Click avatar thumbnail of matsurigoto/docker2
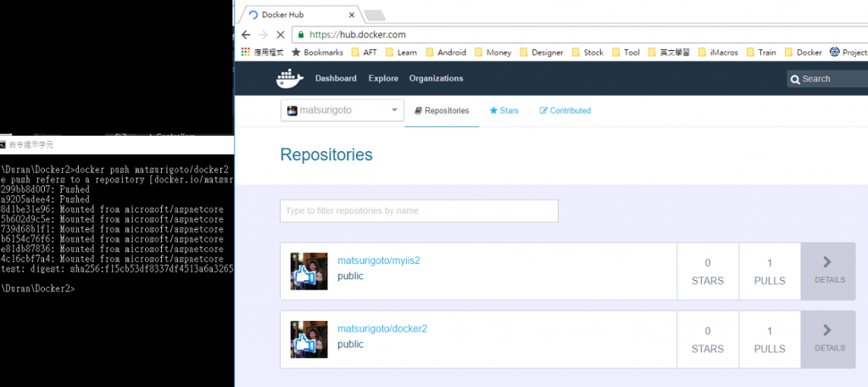The height and width of the screenshot is (387, 868). [309, 339]
